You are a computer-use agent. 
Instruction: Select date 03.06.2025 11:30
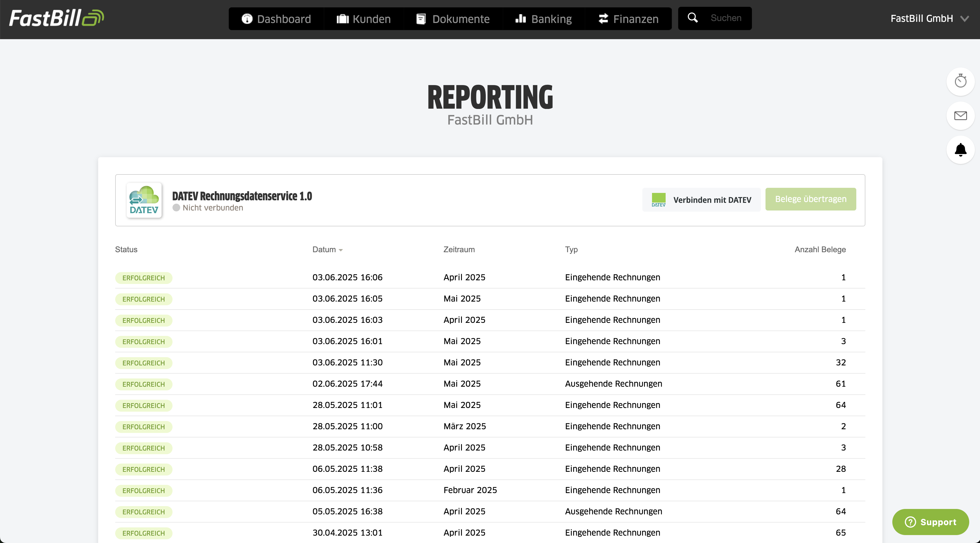347,363
